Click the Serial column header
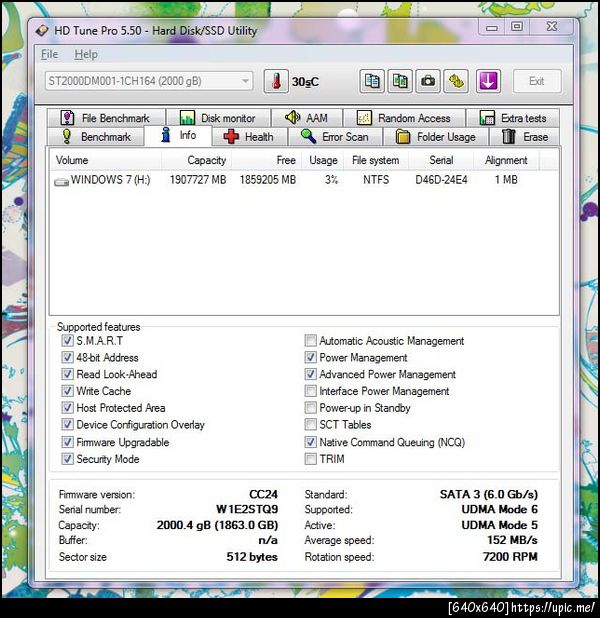This screenshot has height=618, width=600. point(441,160)
